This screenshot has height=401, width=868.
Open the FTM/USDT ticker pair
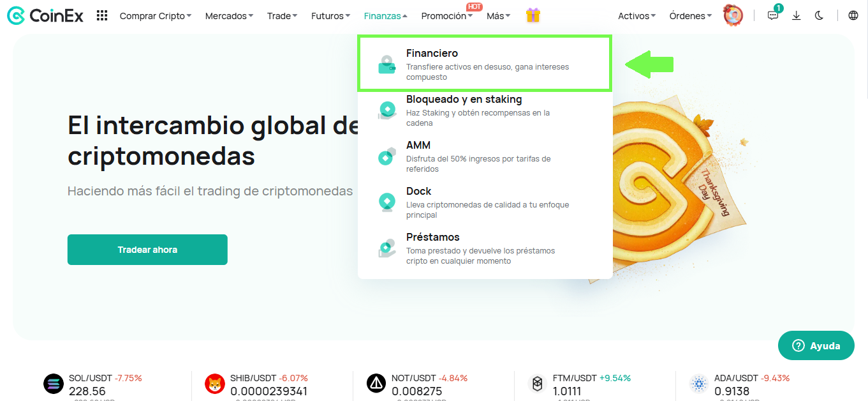coord(575,378)
